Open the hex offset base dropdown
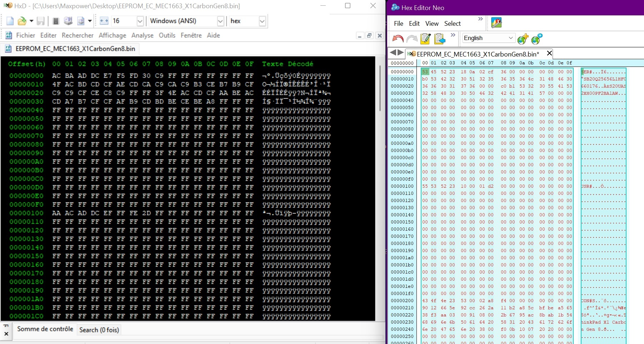Viewport: 644px width, 344px height. (x=262, y=21)
